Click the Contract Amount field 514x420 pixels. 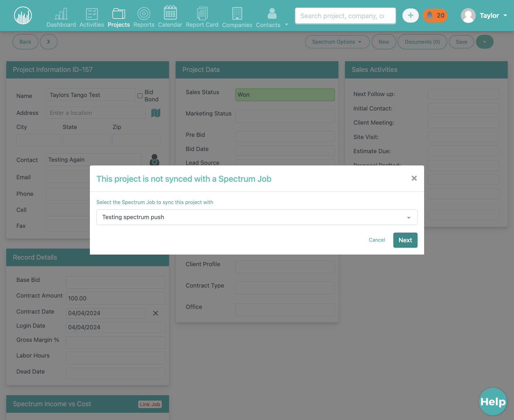click(116, 298)
